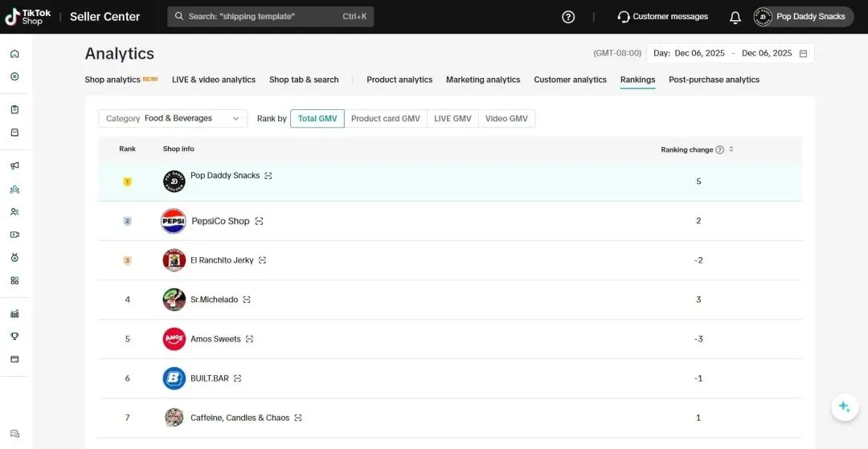Image resolution: width=868 pixels, height=449 pixels.
Task: Open the bar chart analytics icon
Action: [15, 313]
